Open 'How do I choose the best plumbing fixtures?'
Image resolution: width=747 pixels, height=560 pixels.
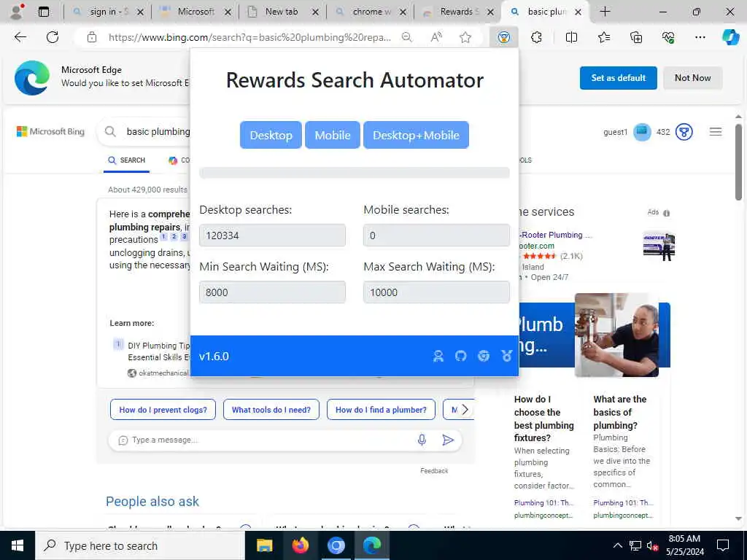point(544,419)
